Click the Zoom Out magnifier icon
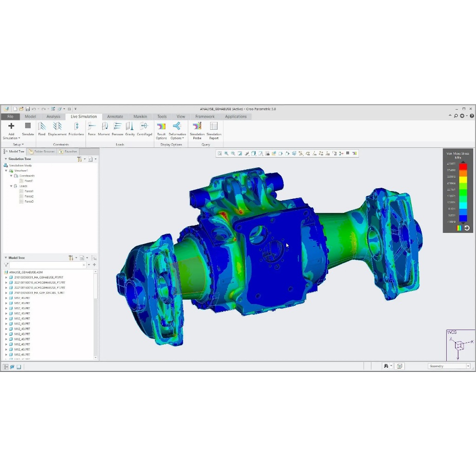 pyautogui.click(x=233, y=153)
